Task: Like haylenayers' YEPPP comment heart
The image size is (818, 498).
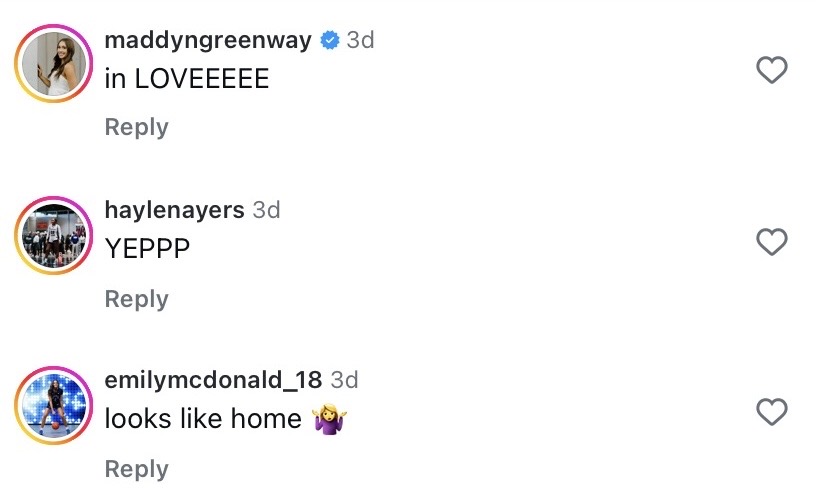Action: [771, 242]
